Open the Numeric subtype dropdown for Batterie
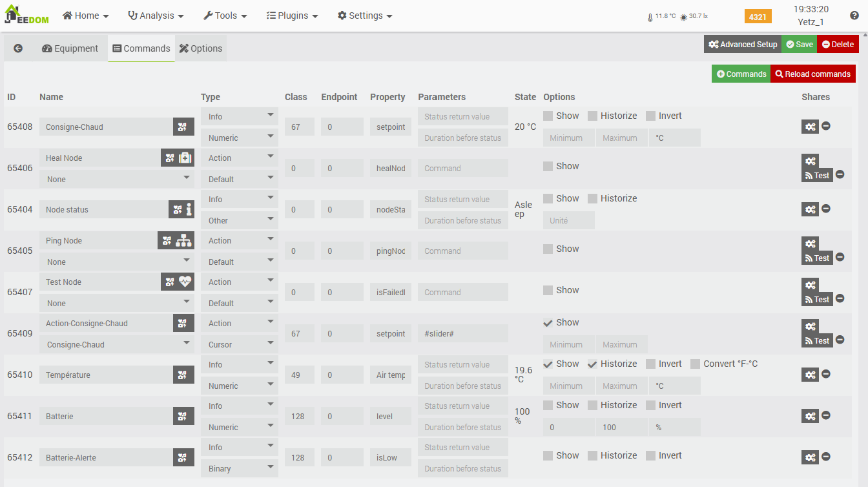The height and width of the screenshot is (487, 868). point(240,427)
